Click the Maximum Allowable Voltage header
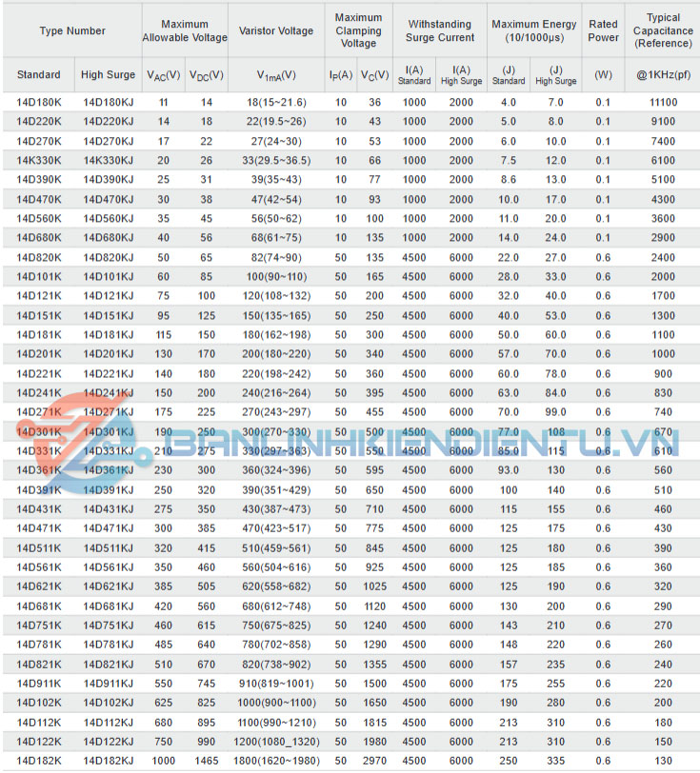 [185, 30]
